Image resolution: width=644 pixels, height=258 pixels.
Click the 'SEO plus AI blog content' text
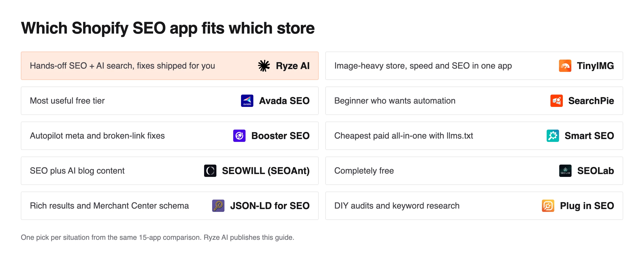(77, 171)
